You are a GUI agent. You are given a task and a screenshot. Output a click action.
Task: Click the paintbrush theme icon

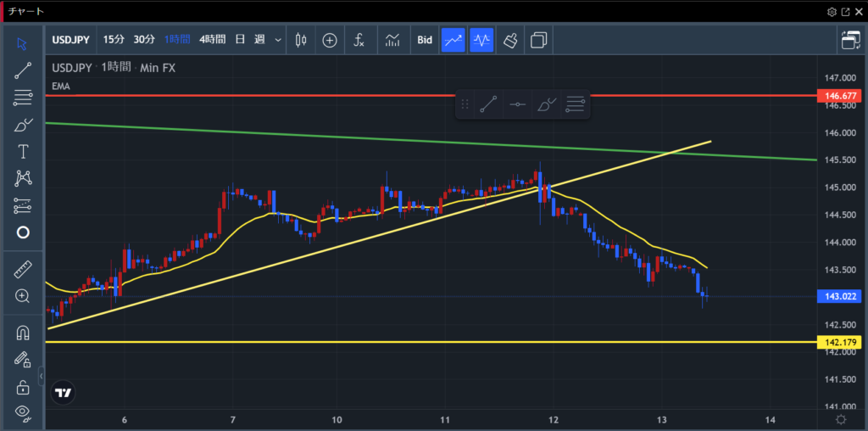coord(511,40)
